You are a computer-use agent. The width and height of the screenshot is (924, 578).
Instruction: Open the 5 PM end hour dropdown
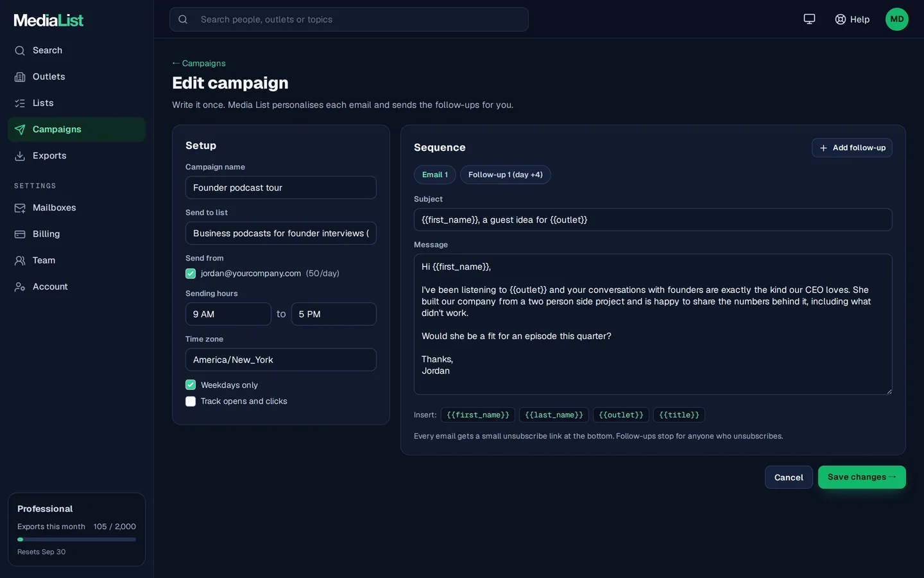click(x=334, y=314)
